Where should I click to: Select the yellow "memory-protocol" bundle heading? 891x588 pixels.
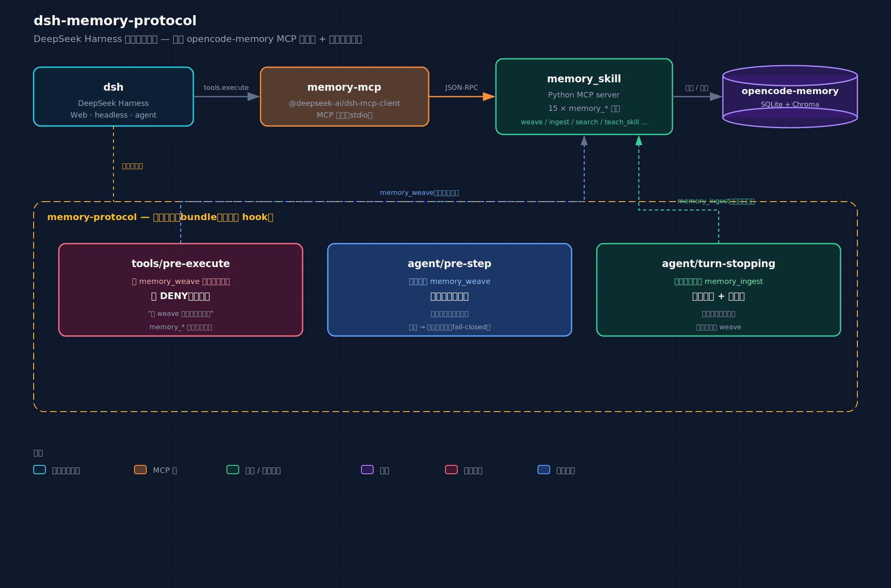click(x=160, y=217)
